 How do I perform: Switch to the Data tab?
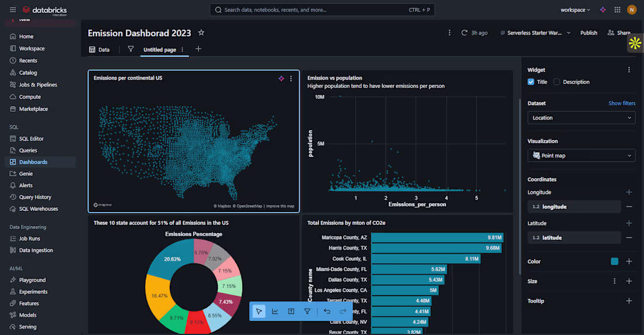point(100,49)
